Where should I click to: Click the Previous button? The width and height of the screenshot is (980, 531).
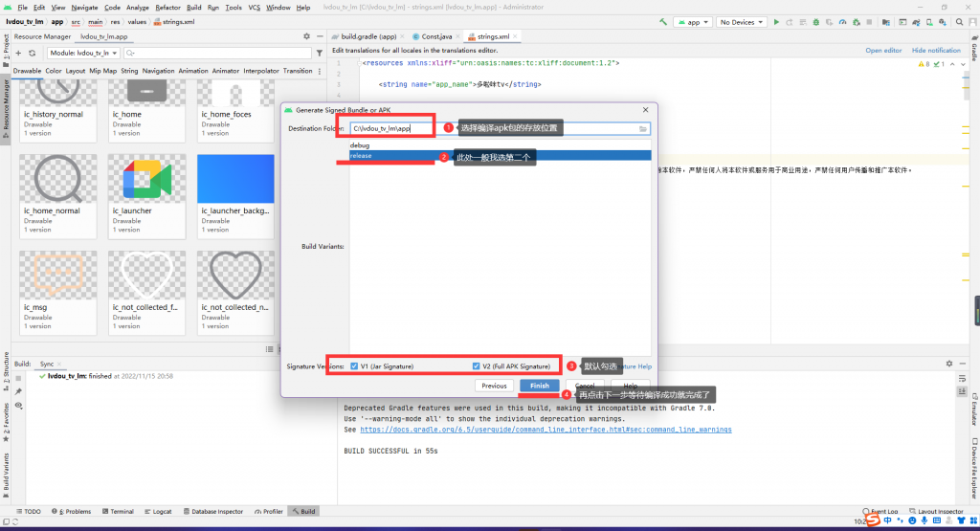tap(494, 386)
